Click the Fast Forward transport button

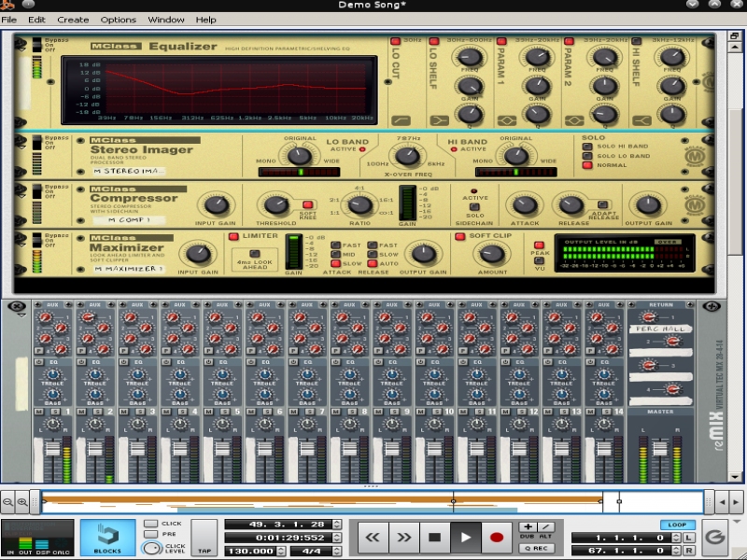pos(403,537)
